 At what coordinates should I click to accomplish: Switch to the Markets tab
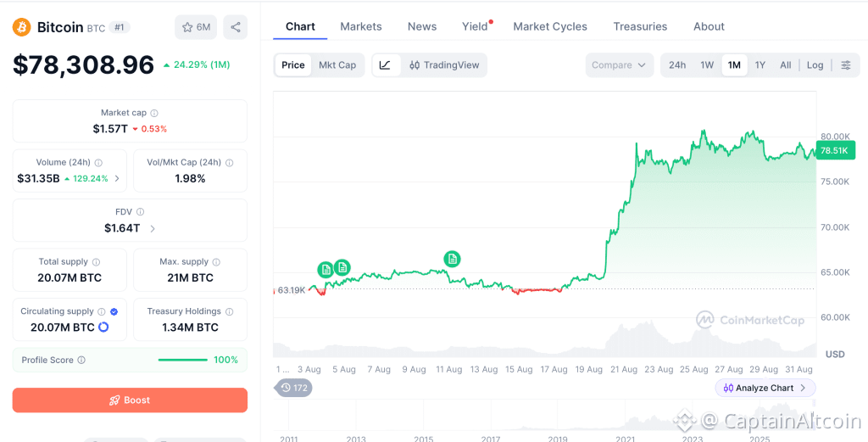pos(361,26)
